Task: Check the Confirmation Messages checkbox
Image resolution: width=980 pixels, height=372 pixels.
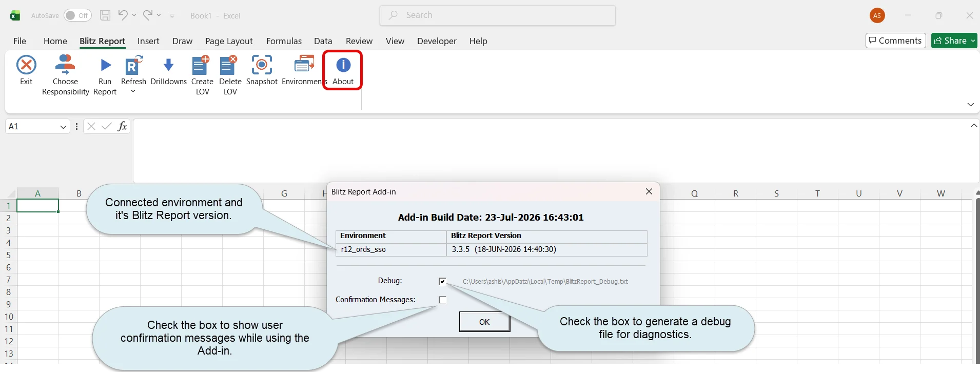Action: tap(442, 300)
